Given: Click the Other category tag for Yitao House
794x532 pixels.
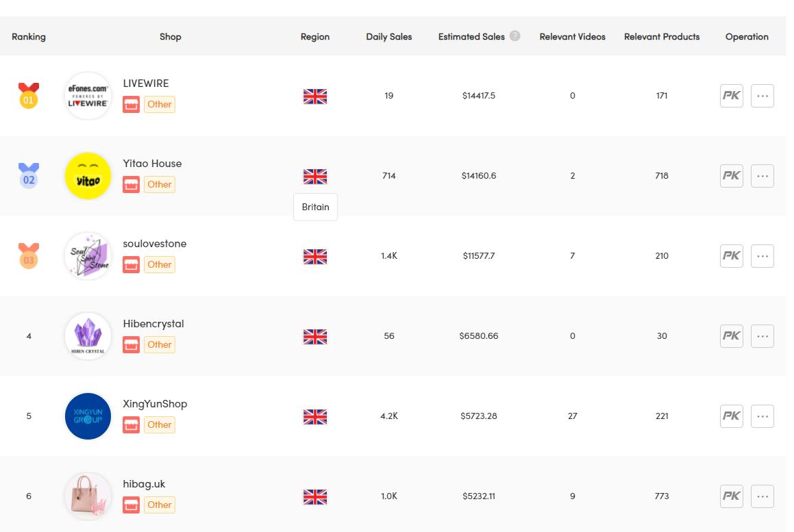Looking at the screenshot, I should (160, 184).
